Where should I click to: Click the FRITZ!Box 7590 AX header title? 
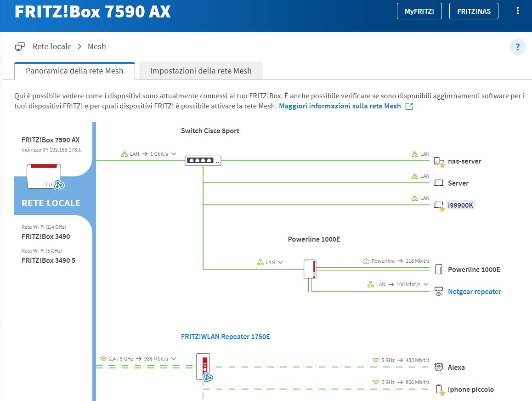coord(93,11)
